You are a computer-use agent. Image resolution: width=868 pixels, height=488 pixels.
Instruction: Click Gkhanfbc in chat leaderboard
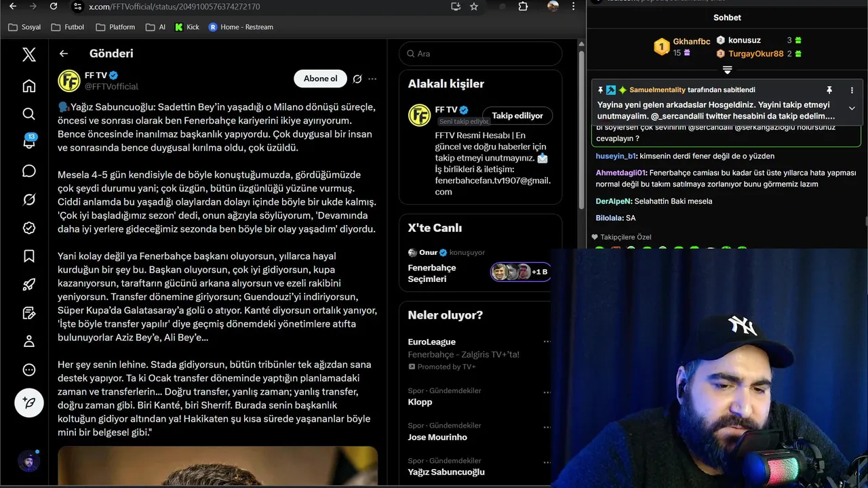pos(692,41)
